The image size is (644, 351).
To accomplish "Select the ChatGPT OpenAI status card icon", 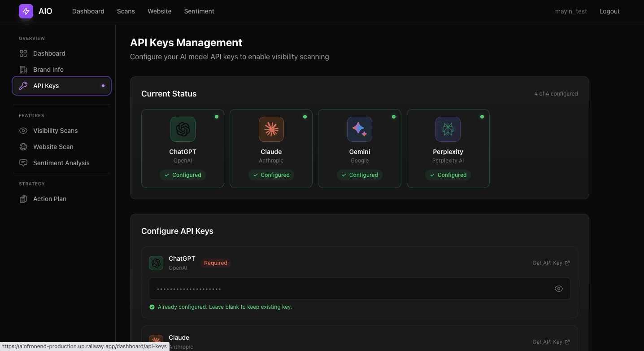I will pos(183,129).
